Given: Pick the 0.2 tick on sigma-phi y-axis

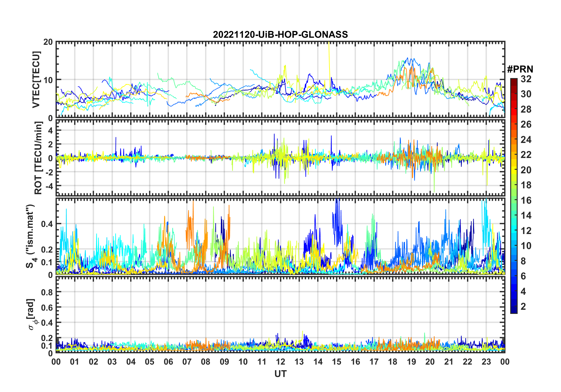Looking at the screenshot, I should pos(47,338).
